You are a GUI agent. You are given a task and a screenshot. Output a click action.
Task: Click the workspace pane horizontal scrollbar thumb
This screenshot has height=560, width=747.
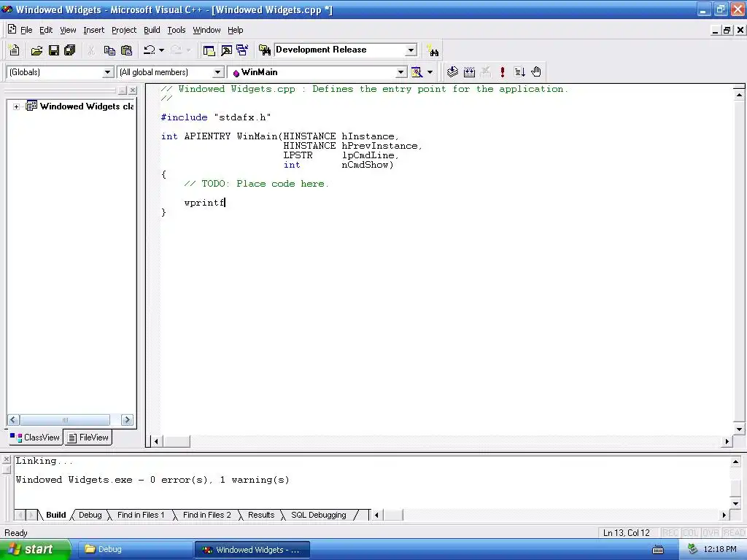65,419
